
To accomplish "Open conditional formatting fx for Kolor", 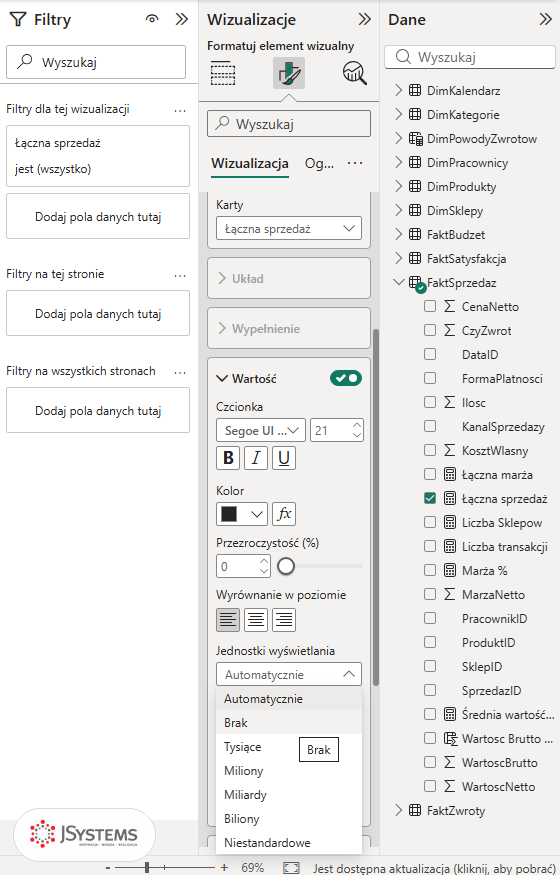I will pyautogui.click(x=284, y=514).
